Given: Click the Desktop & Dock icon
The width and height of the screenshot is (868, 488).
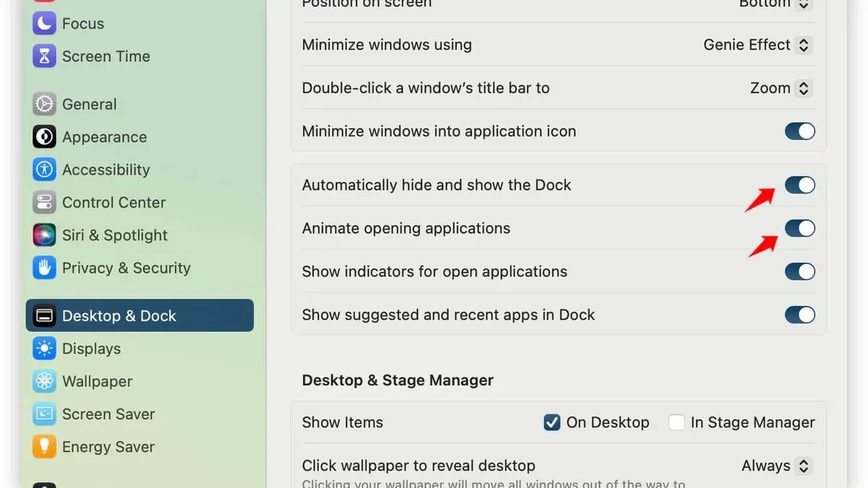Looking at the screenshot, I should pos(44,316).
